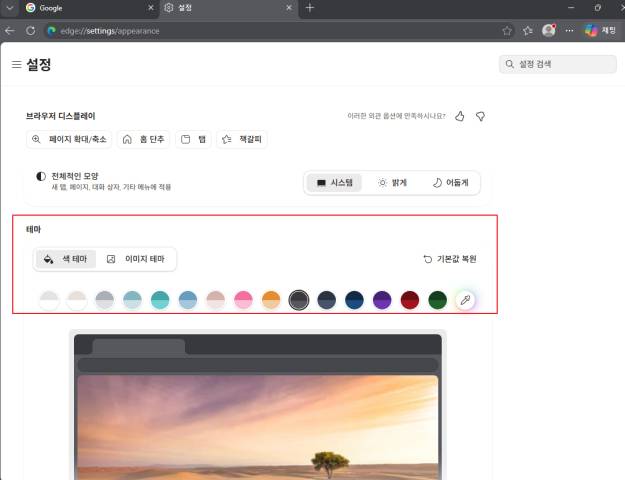This screenshot has width=625, height=480.
Task: Pick the beige-white theme swatch
Action: [x=77, y=300]
